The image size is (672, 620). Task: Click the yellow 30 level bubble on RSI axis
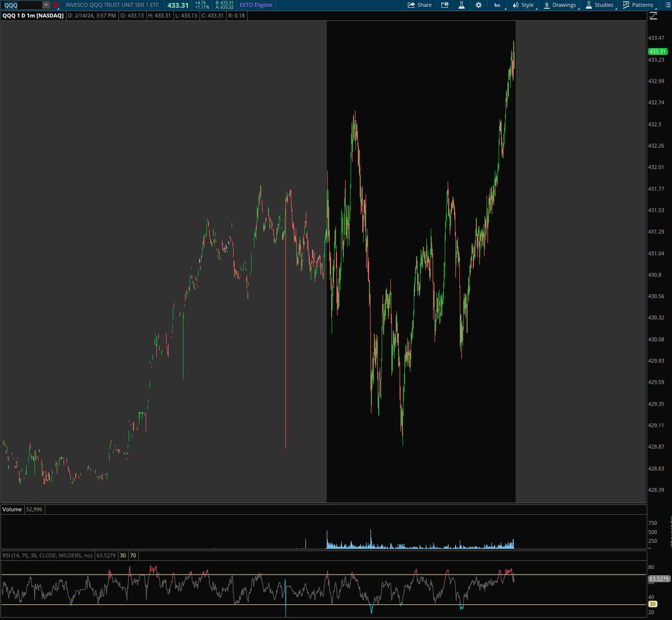(x=652, y=604)
